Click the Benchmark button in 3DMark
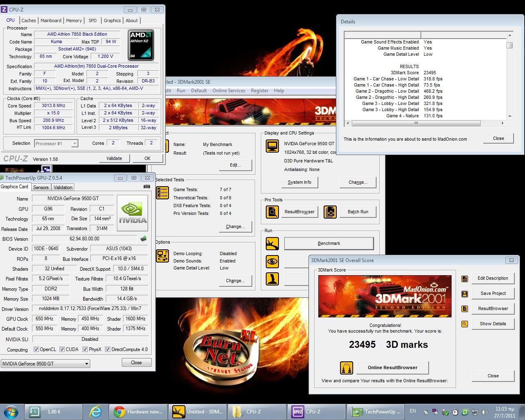525x420 pixels. pos(329,244)
